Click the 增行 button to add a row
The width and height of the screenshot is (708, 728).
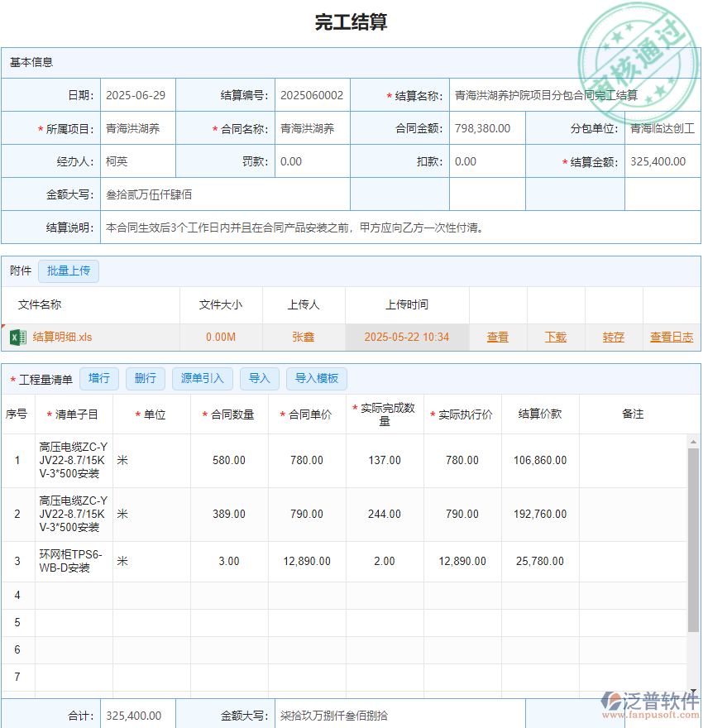click(99, 378)
